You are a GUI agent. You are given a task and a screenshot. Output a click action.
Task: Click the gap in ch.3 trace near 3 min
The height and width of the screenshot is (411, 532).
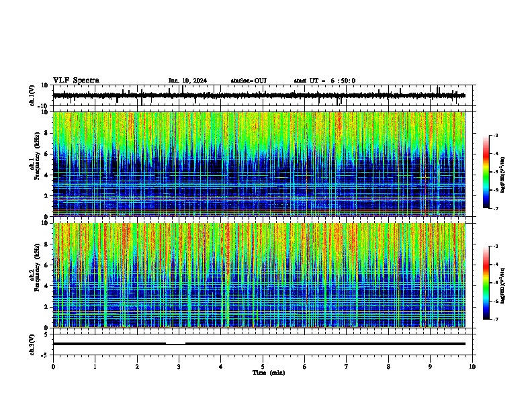point(175,344)
